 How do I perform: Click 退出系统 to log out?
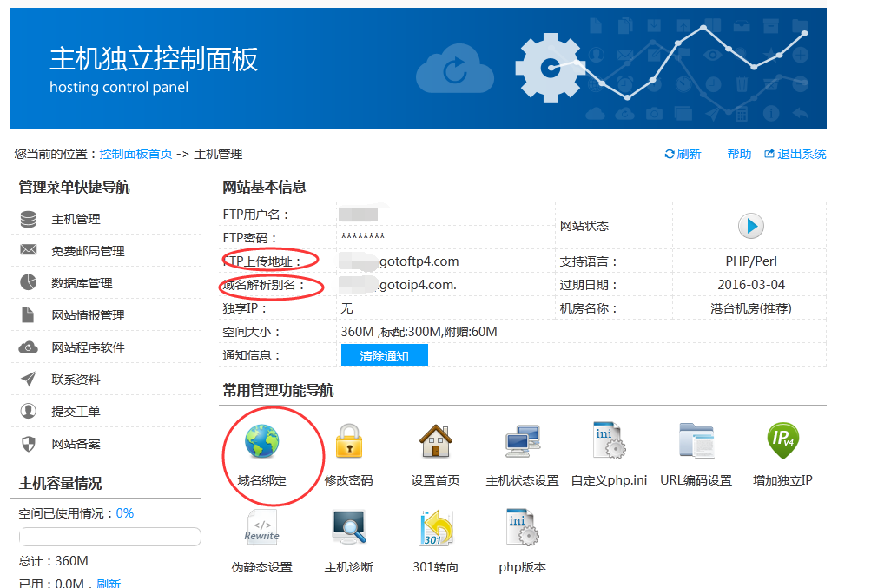coord(795,154)
